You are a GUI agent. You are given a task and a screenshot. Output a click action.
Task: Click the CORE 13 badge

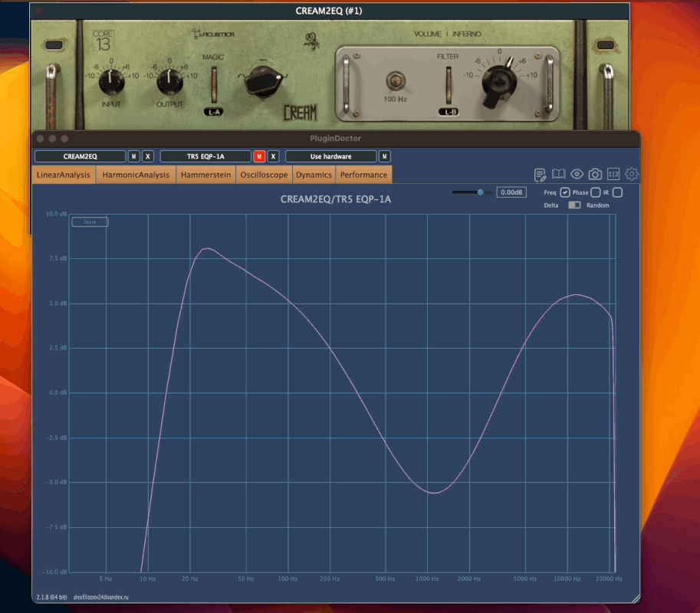point(104,41)
